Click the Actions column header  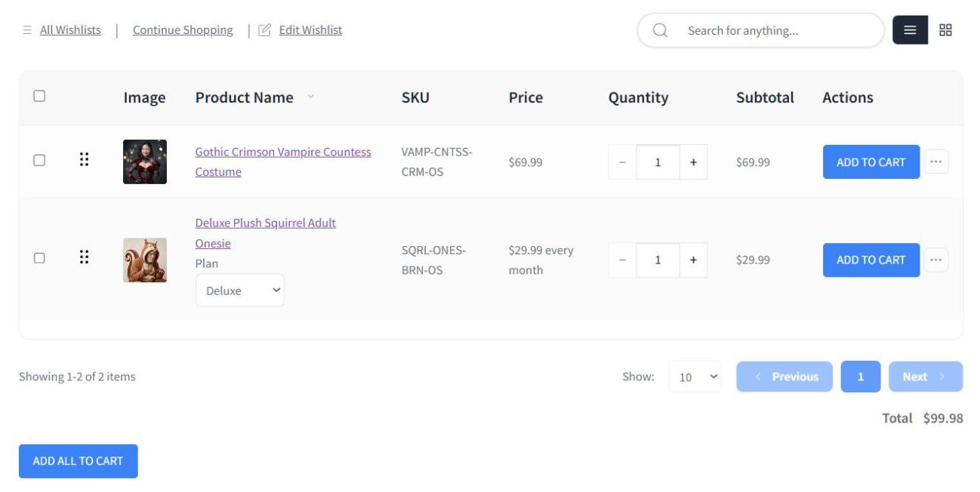(x=848, y=97)
